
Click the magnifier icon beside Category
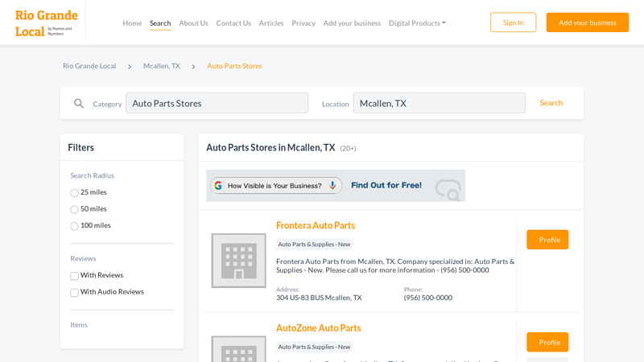click(x=79, y=104)
